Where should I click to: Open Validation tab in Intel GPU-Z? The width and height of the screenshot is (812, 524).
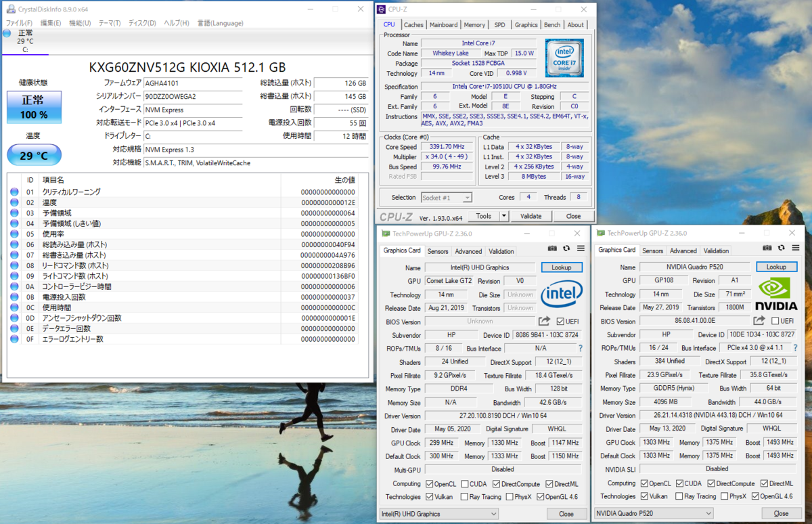pos(501,251)
